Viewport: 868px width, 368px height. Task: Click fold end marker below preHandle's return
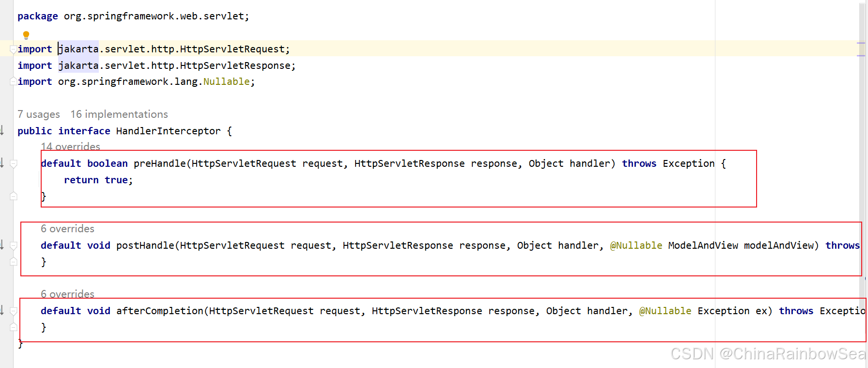pos(14,196)
